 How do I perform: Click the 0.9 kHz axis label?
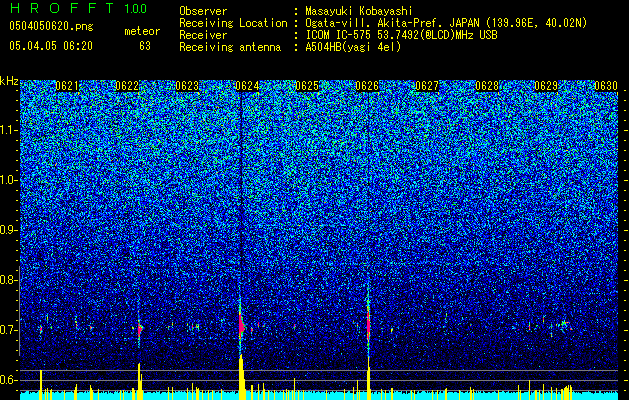[x=9, y=230]
